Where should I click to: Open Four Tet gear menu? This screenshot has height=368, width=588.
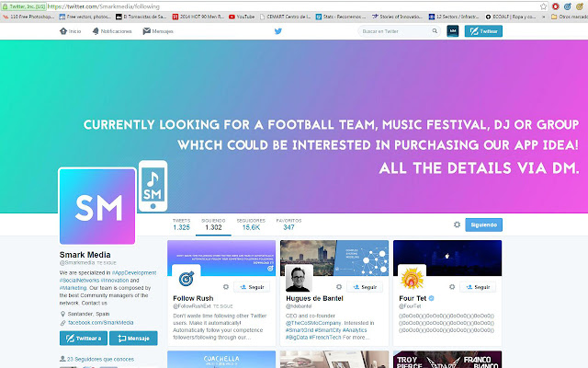tap(452, 287)
